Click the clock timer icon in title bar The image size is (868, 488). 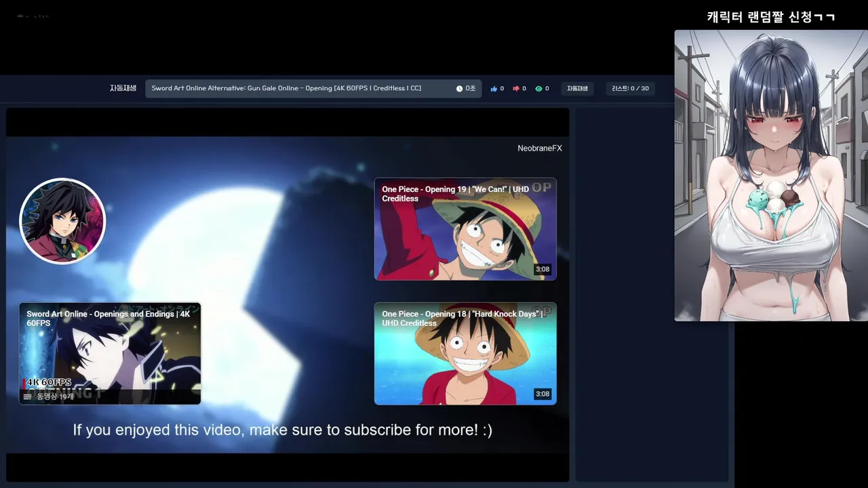point(459,89)
